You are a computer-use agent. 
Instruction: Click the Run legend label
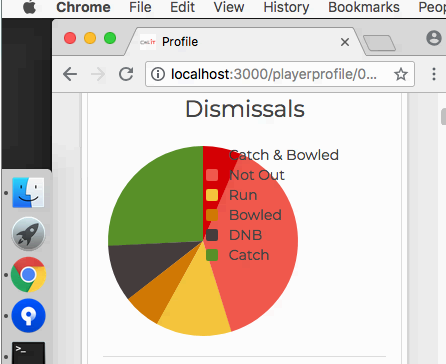tap(243, 195)
